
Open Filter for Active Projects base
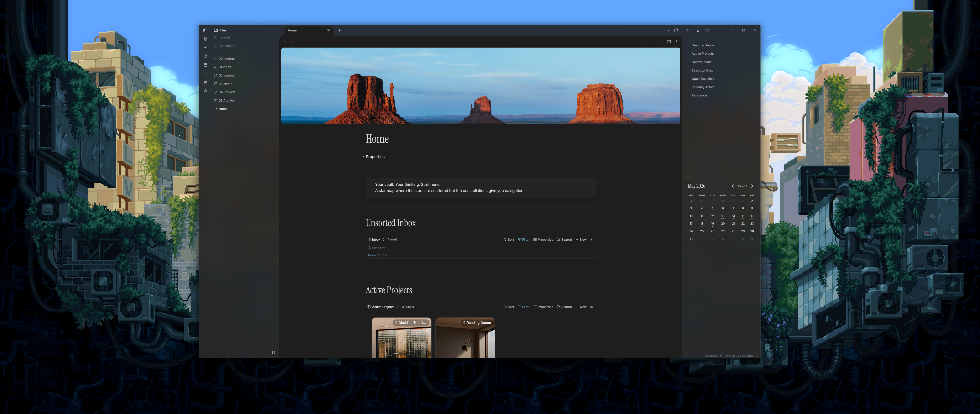pyautogui.click(x=524, y=307)
